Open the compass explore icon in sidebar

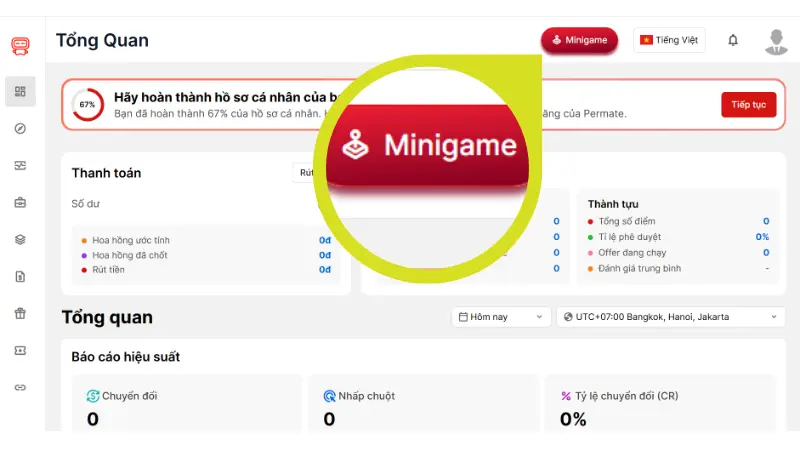pyautogui.click(x=20, y=129)
